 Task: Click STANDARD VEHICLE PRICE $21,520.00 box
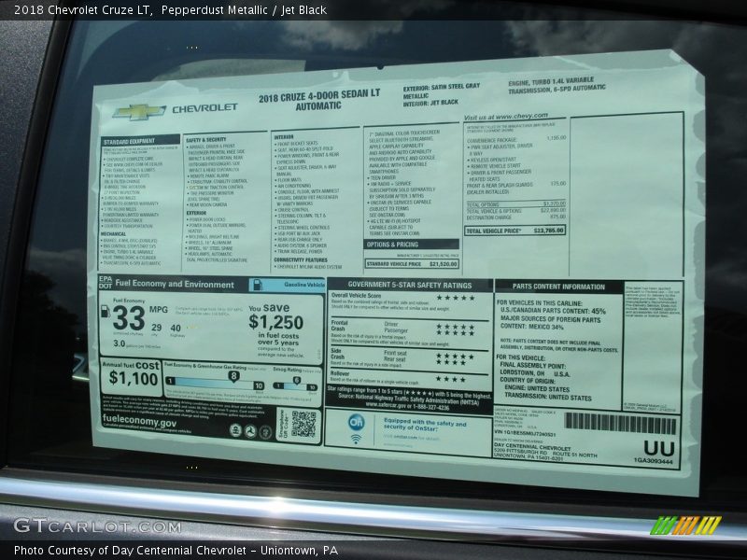[x=412, y=263]
